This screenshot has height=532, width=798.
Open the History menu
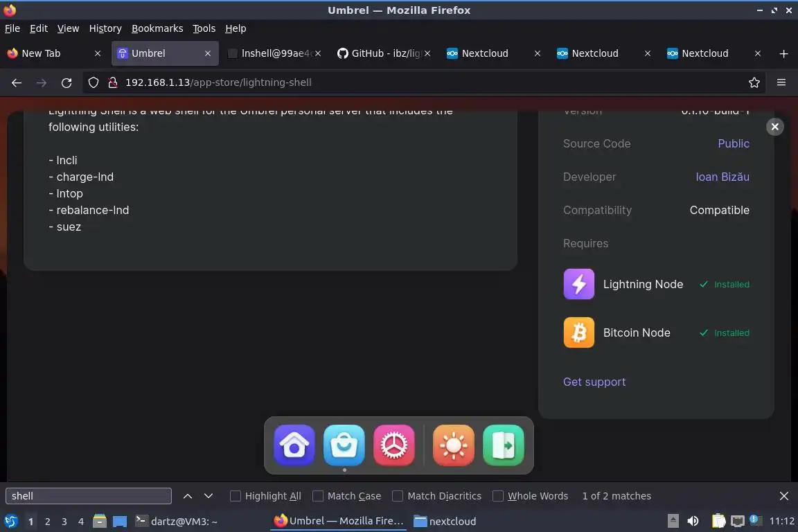[x=105, y=28]
